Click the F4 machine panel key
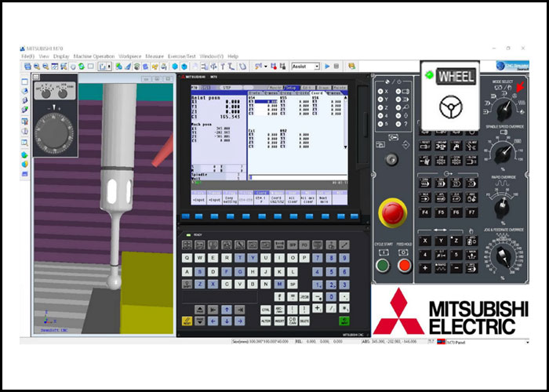 (425, 212)
